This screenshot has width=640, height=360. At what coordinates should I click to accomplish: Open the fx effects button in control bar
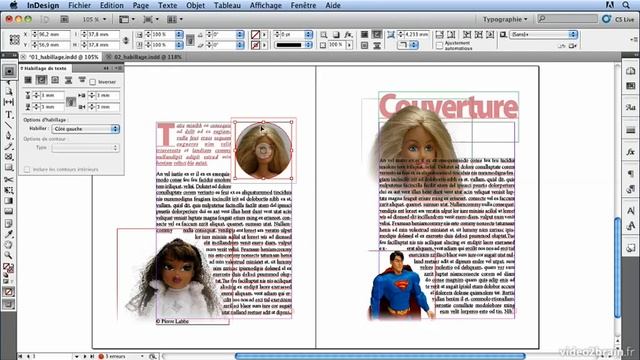pyautogui.click(x=348, y=35)
